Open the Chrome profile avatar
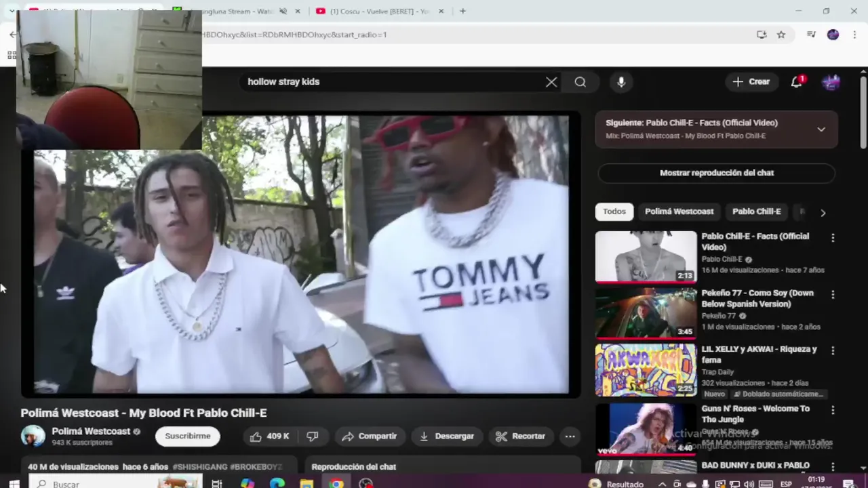This screenshot has height=488, width=868. (x=833, y=35)
